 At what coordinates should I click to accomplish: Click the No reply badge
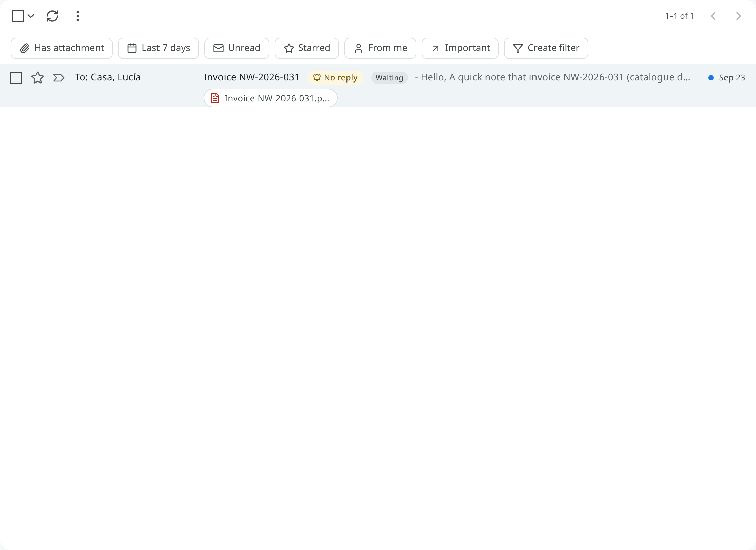(335, 78)
